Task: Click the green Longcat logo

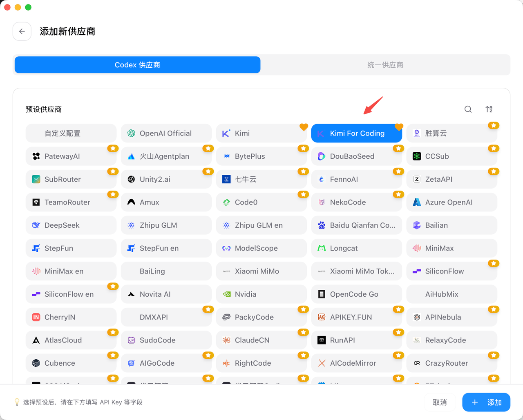Action: click(322, 248)
